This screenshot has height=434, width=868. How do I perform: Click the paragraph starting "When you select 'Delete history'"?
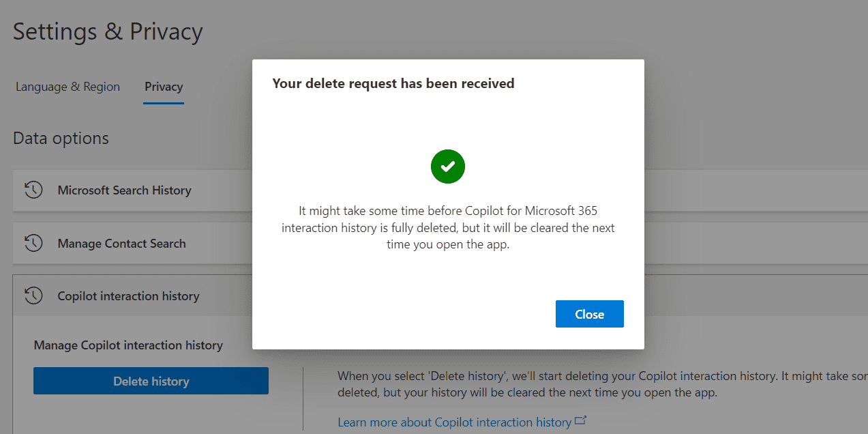(x=600, y=385)
